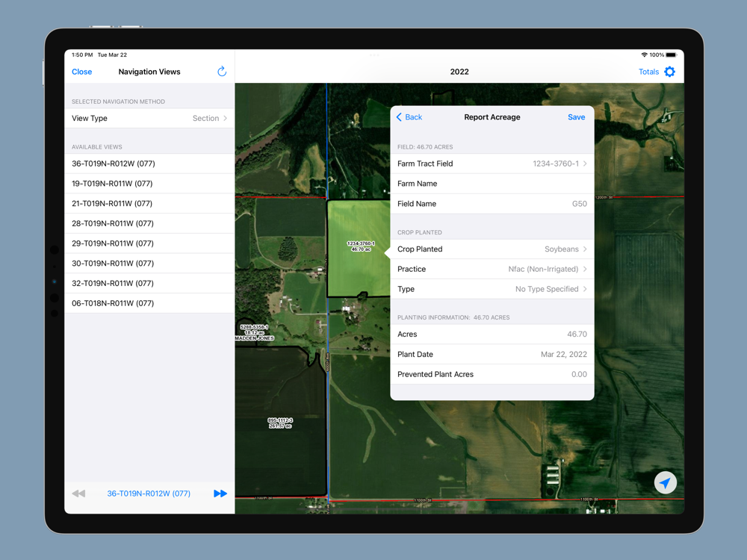Tap field label 1234-3760-1 on map
747x560 pixels.
pyautogui.click(x=361, y=246)
